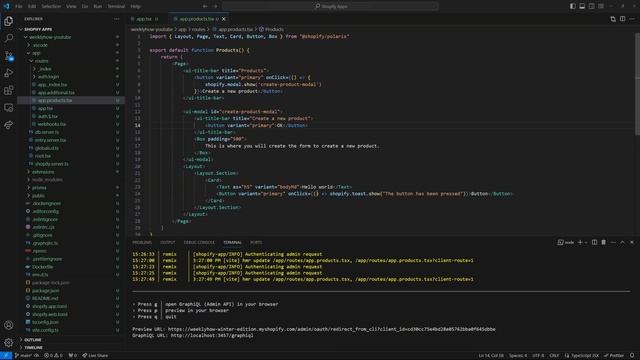
Task: Go forward using the navigation arrow
Action: (216, 6)
